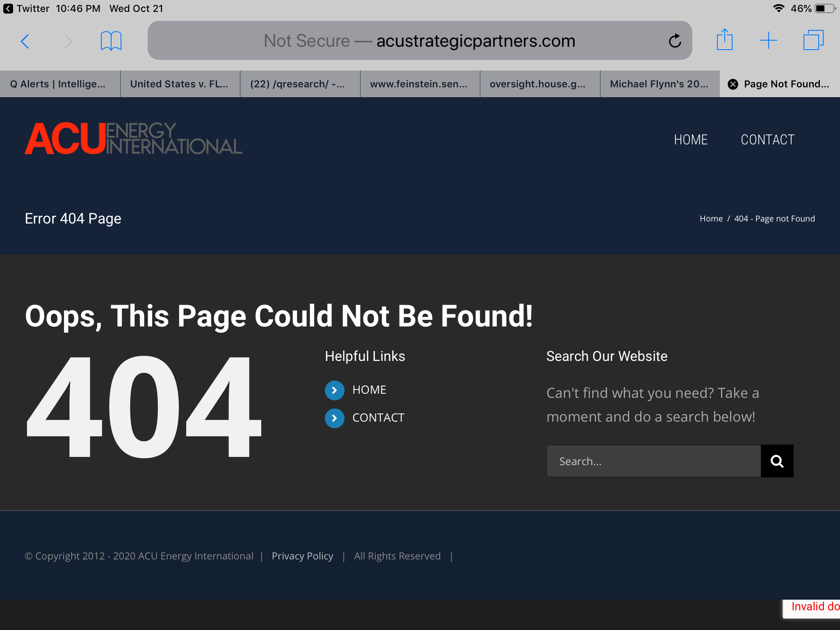Tap the 10:46 PM clock
840x630 pixels.
pyautogui.click(x=78, y=9)
